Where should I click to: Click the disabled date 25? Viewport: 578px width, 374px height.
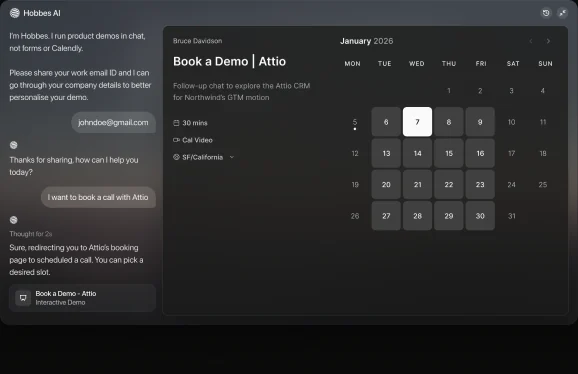pos(543,185)
